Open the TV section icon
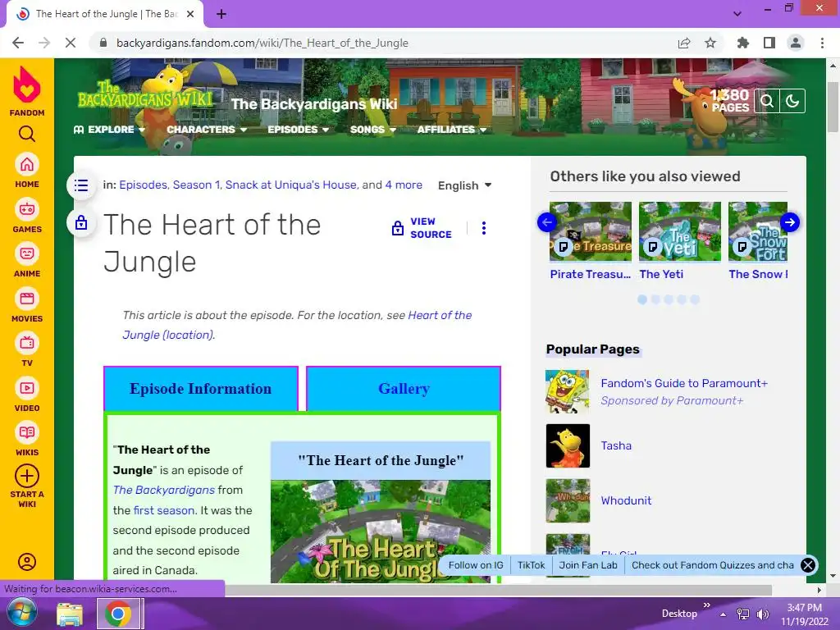Screen dimensions: 840x630 click(27, 344)
